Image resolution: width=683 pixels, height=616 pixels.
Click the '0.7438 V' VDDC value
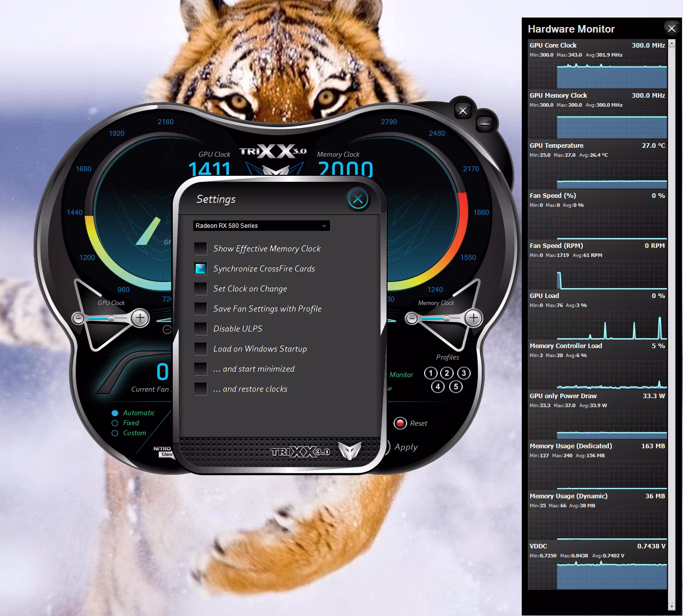(651, 546)
